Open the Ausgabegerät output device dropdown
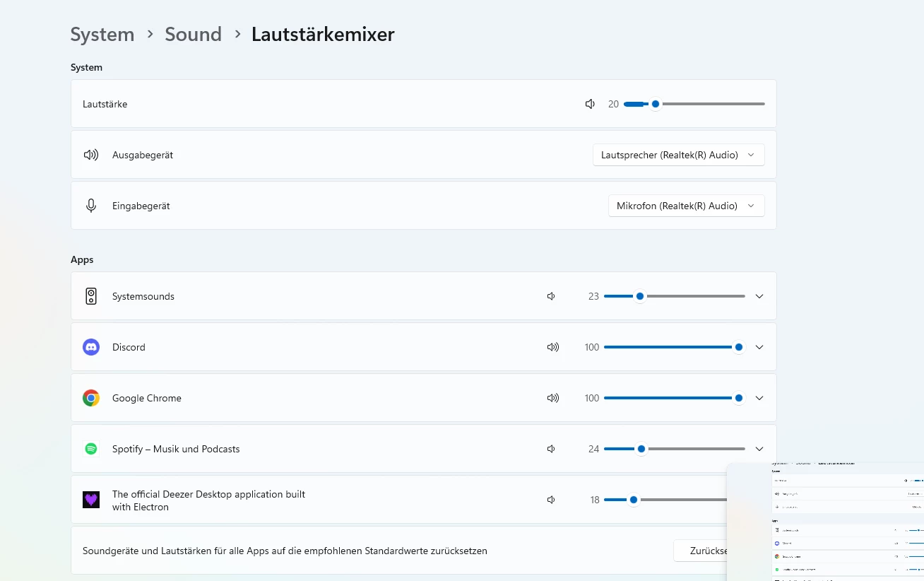Screen dimensions: 924x581 coord(678,155)
